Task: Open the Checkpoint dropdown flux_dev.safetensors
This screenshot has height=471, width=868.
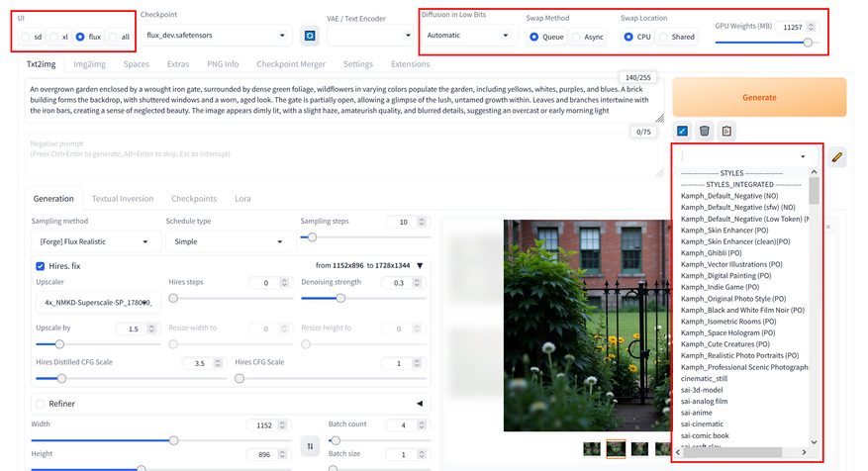Action: click(x=216, y=36)
